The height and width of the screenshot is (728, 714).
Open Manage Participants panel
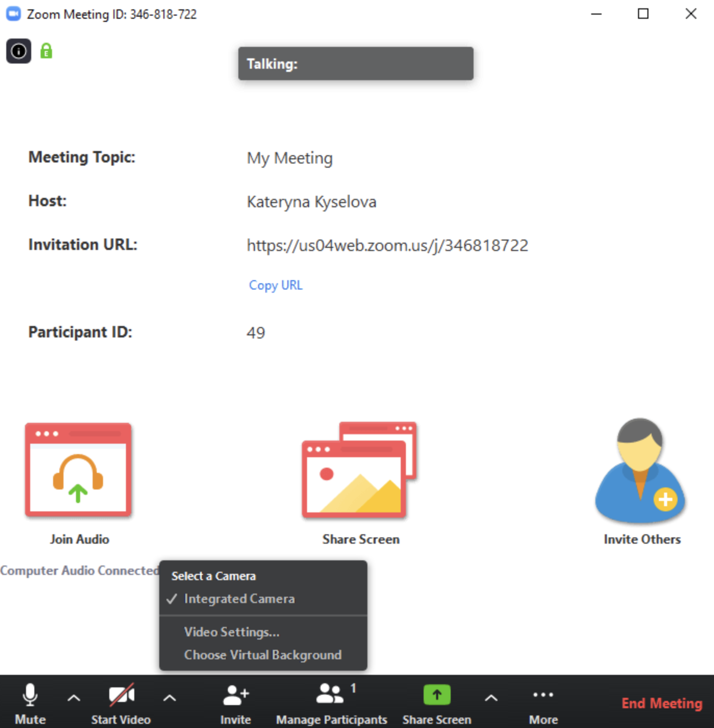[331, 703]
